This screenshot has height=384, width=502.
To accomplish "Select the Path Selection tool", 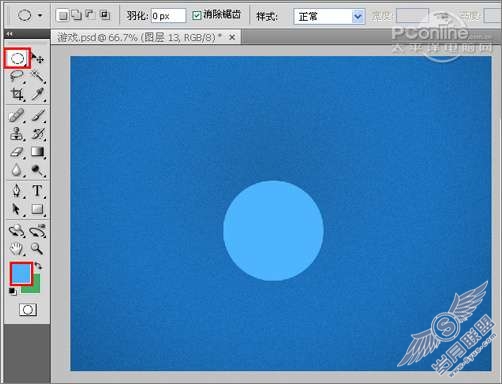I will point(17,210).
